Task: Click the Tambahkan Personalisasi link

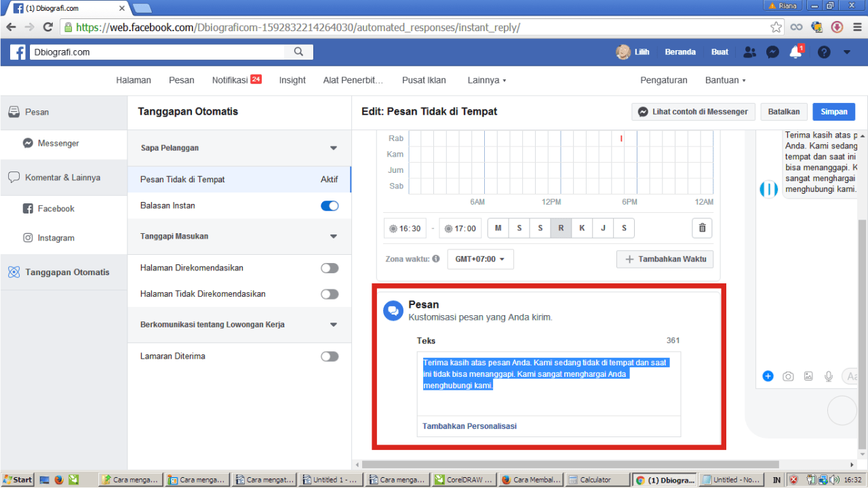Action: (469, 426)
